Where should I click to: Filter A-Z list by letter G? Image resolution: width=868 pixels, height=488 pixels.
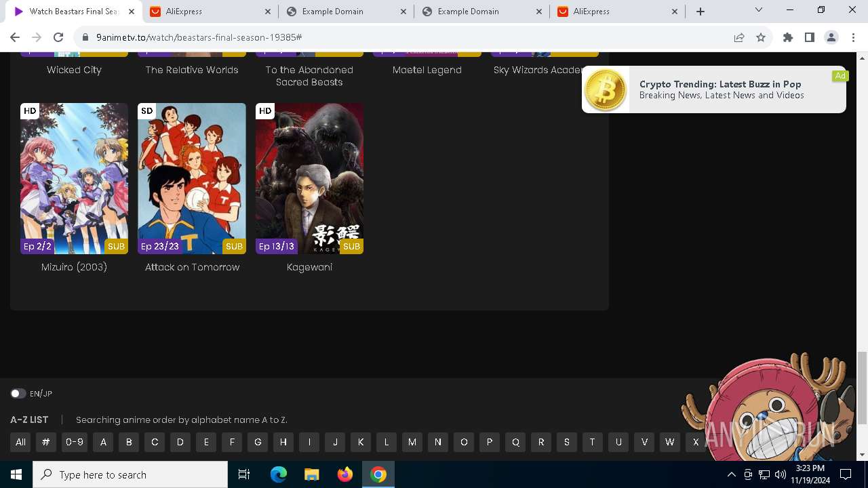coord(258,442)
